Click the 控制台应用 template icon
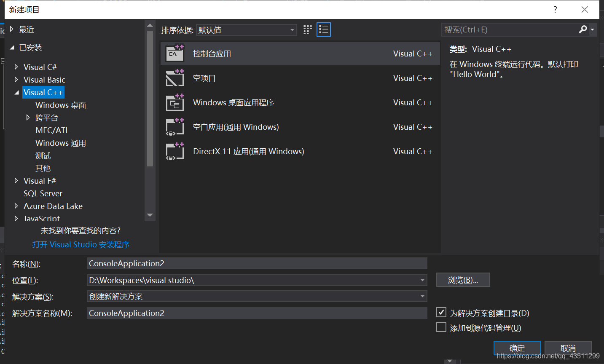 coord(175,53)
